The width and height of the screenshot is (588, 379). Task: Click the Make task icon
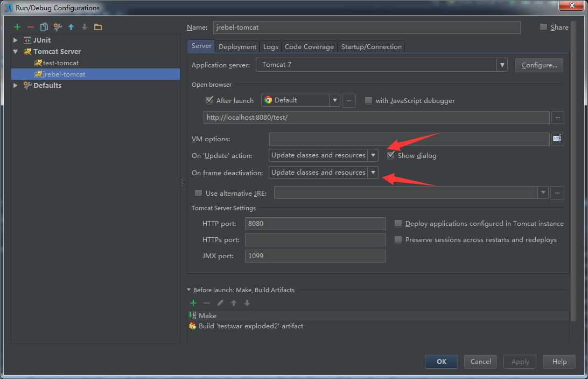pos(193,315)
